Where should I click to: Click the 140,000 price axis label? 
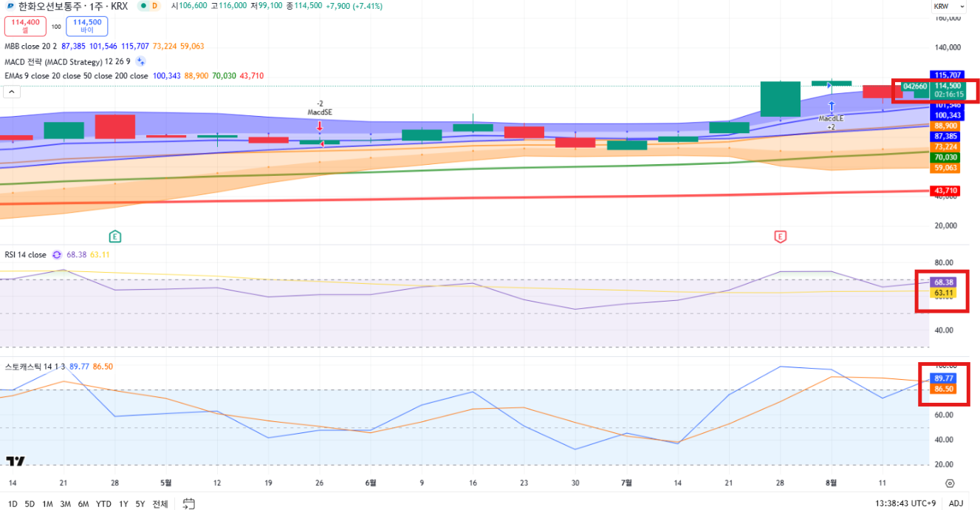(x=948, y=47)
